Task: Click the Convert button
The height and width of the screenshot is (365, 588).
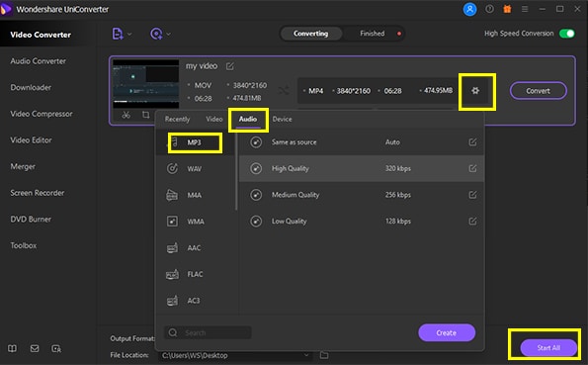Action: [x=538, y=90]
